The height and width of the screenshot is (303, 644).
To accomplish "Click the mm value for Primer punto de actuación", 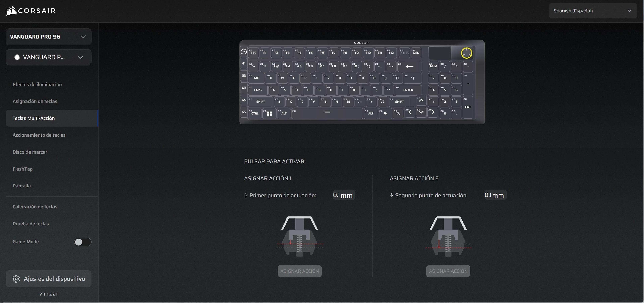I will (343, 195).
